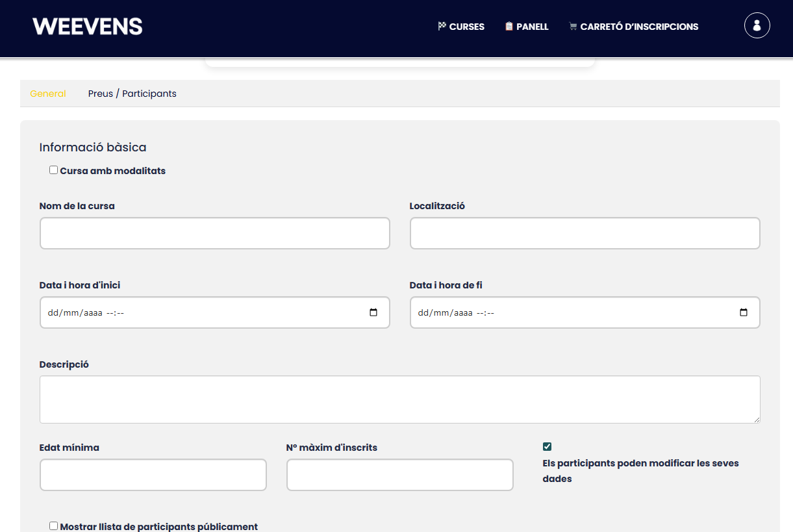Open calendar picker for Data i hora de fi
The width and height of the screenshot is (793, 532).
(744, 312)
